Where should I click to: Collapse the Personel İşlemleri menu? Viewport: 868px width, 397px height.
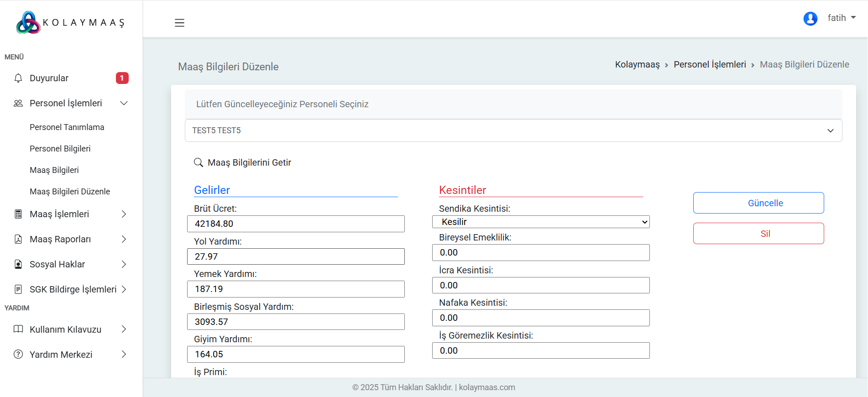[124, 103]
